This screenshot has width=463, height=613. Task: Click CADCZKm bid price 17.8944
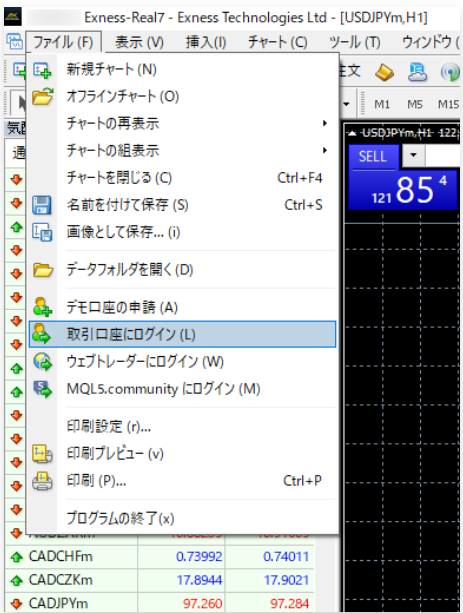tap(199, 580)
